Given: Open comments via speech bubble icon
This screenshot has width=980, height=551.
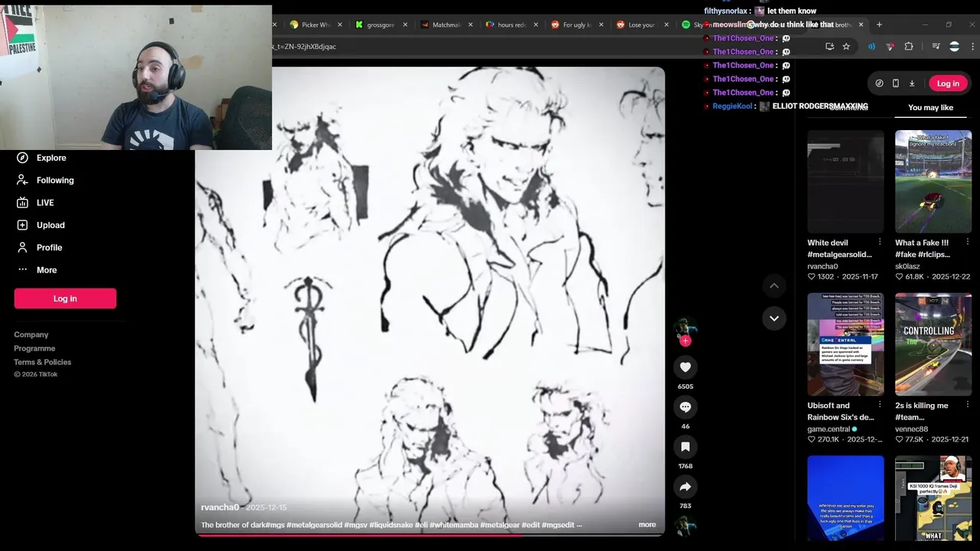Looking at the screenshot, I should (685, 407).
